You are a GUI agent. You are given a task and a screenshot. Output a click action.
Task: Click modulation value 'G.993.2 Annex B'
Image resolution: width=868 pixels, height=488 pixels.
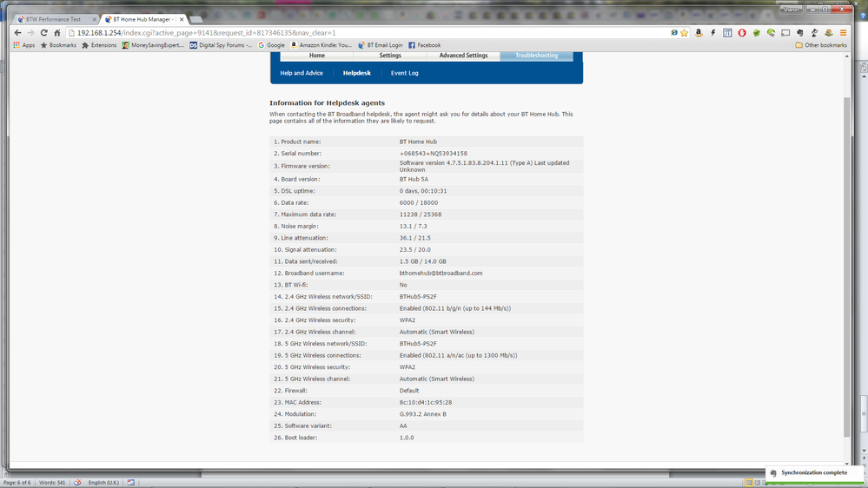422,414
